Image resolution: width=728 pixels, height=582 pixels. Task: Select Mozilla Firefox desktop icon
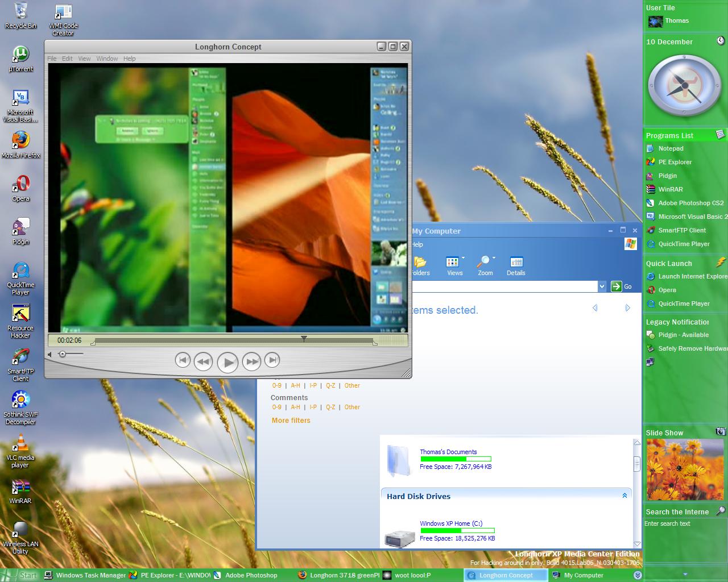pyautogui.click(x=20, y=144)
